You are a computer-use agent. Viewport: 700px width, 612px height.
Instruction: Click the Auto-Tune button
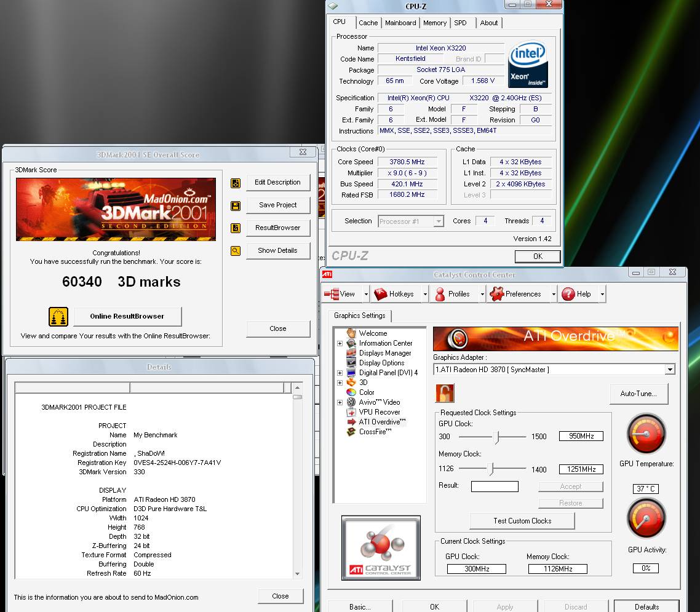click(x=638, y=394)
